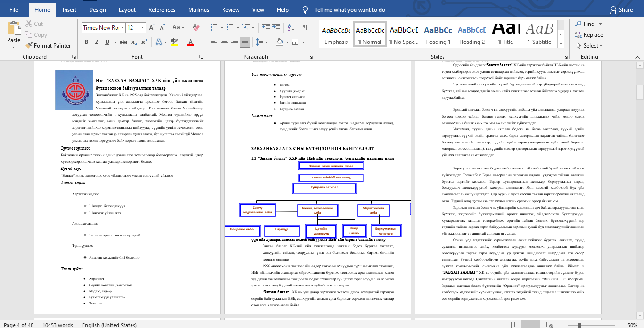Click the Tell me search field
Viewport: 644px width, 328px height.
tap(350, 9)
